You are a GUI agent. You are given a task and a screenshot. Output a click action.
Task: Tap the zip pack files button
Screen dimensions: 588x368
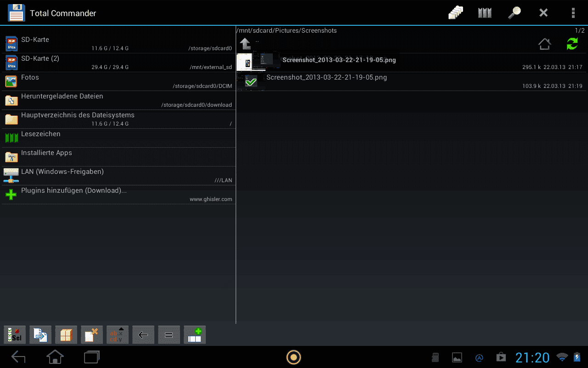coord(66,335)
